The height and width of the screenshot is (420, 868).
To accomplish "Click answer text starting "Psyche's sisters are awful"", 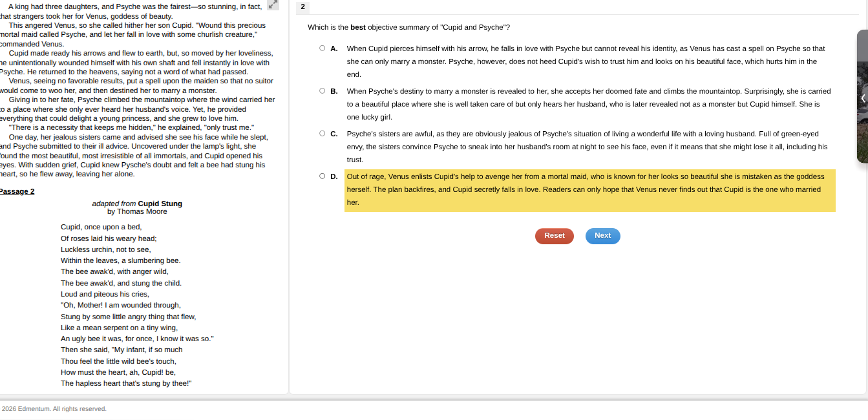I will [586, 147].
